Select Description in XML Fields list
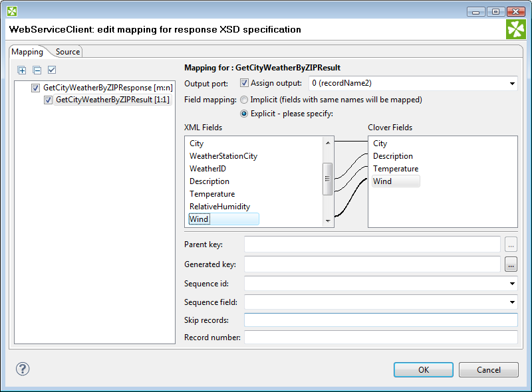Screen dimensions: 532x392 (x=209, y=181)
